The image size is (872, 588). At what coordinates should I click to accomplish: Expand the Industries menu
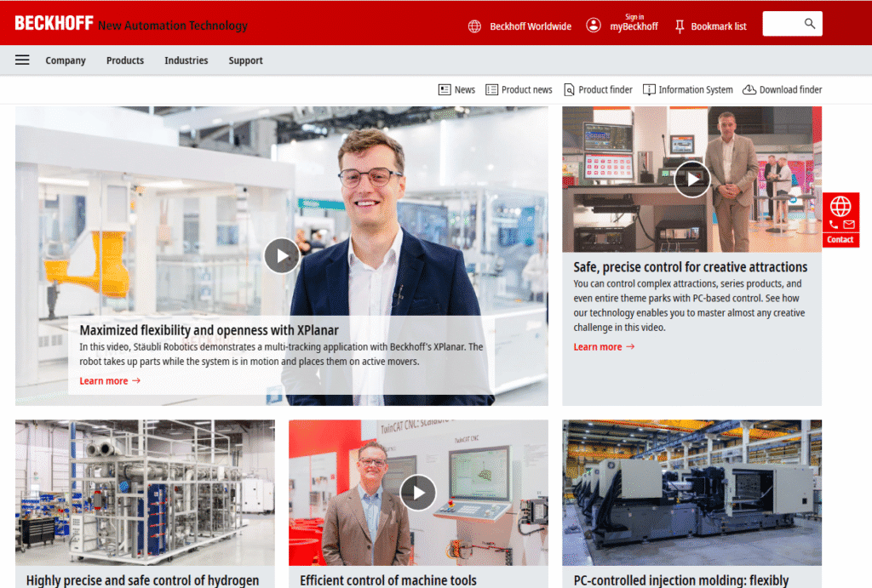click(186, 60)
